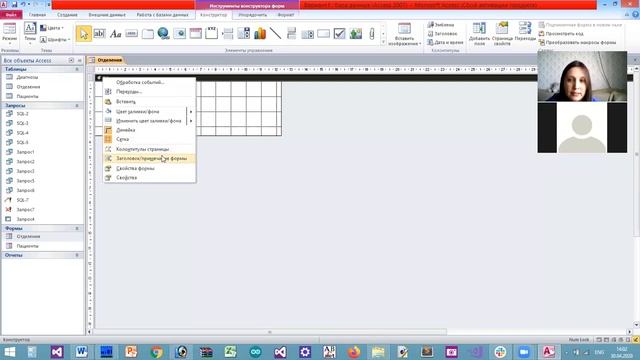Expand the Отчеты group

click(x=77, y=255)
